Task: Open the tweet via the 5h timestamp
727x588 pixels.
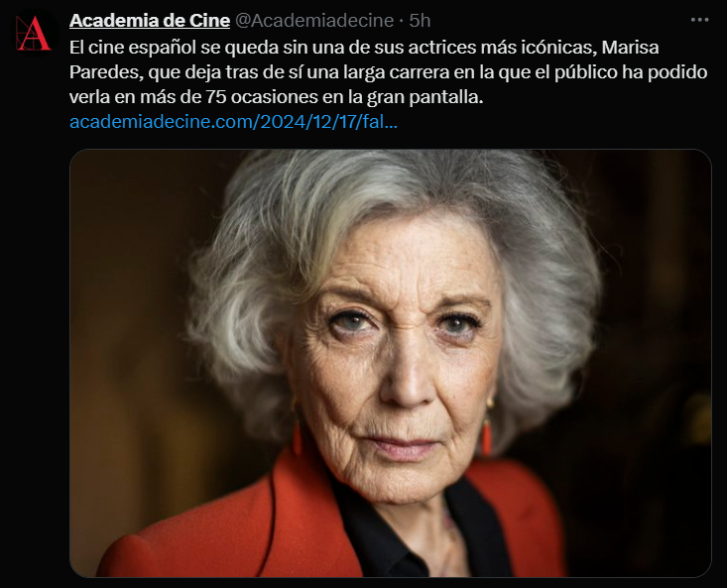Action: (421, 21)
